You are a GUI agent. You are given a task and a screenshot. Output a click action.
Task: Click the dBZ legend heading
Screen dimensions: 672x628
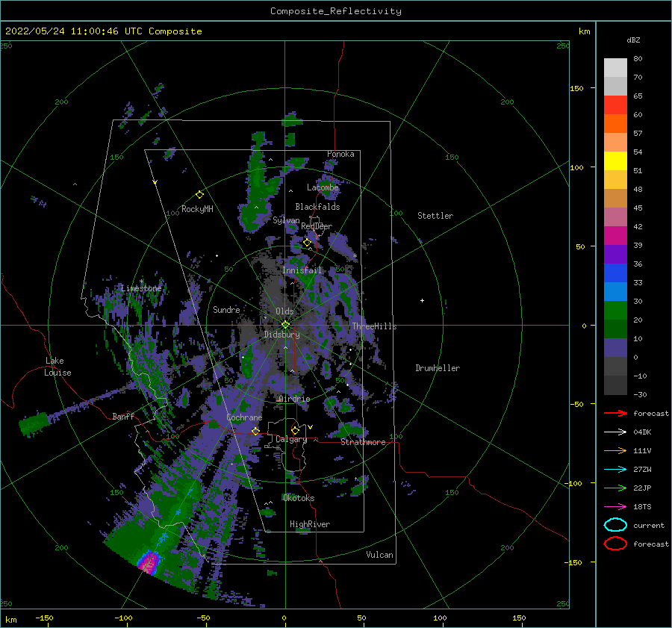633,40
